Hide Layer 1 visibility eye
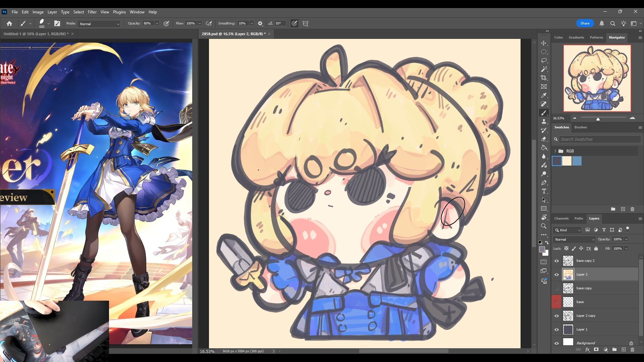 (556, 329)
